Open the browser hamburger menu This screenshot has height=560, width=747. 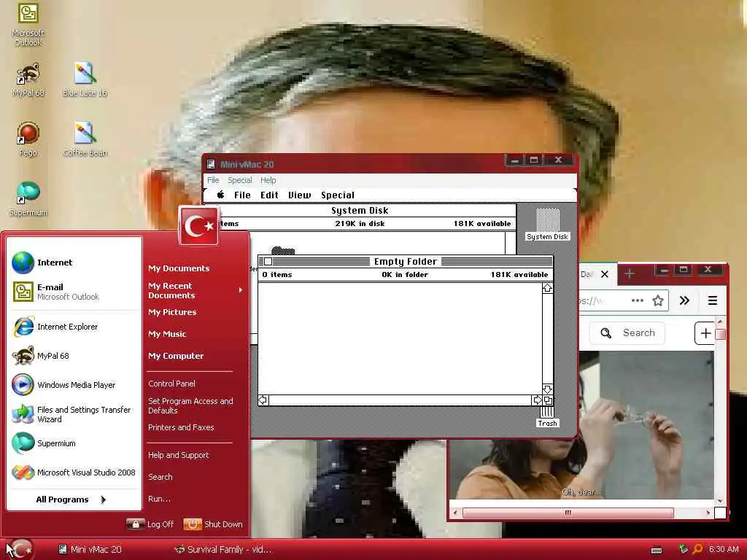(713, 300)
